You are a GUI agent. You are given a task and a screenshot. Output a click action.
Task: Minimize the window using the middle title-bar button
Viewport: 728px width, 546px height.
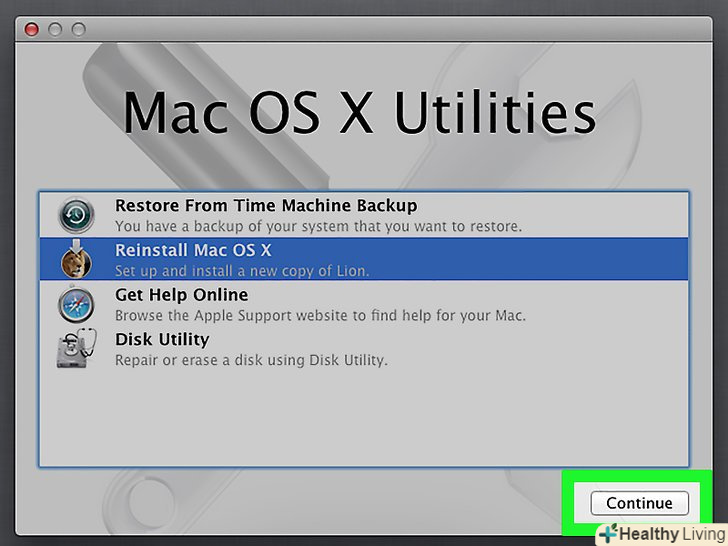[53, 29]
